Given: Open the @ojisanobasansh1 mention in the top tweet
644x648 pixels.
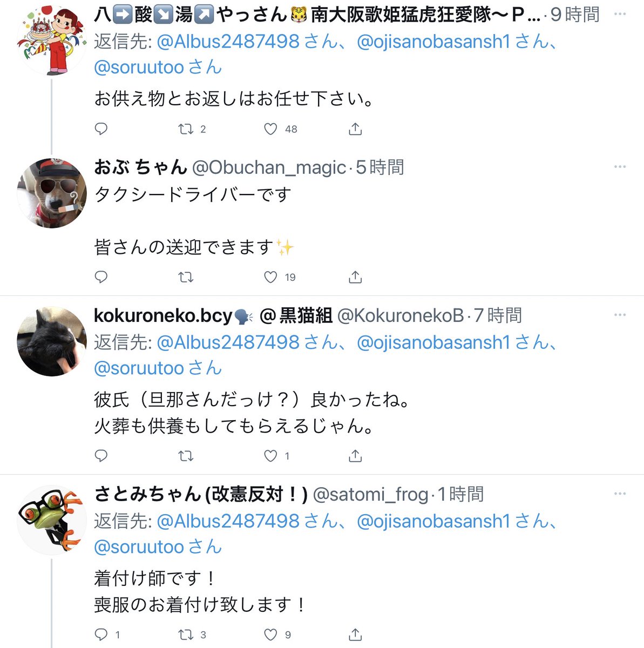Looking at the screenshot, I should (433, 42).
